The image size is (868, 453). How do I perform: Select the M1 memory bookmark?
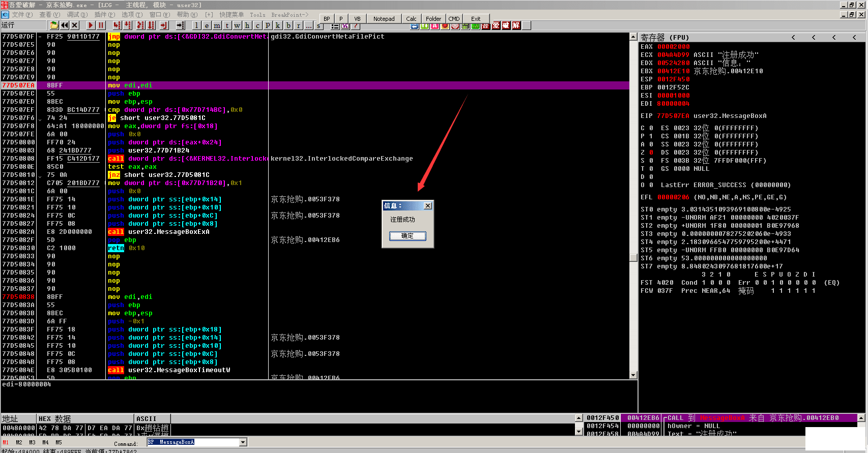pos(6,442)
